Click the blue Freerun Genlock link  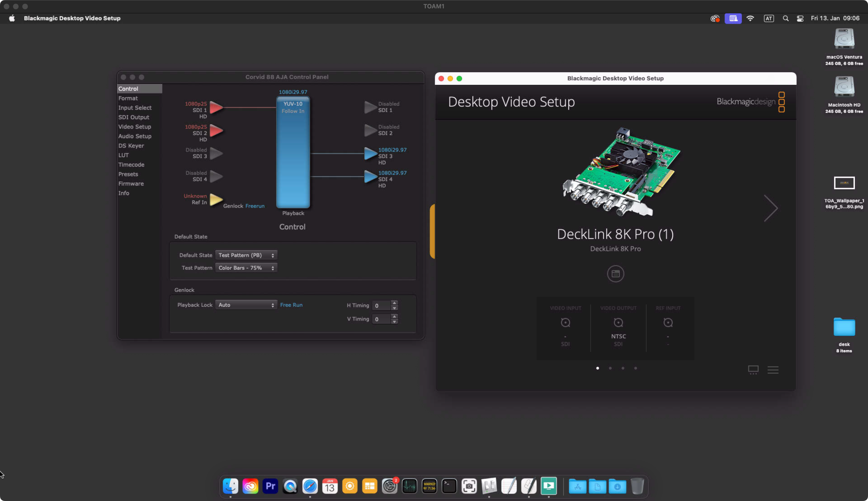255,206
